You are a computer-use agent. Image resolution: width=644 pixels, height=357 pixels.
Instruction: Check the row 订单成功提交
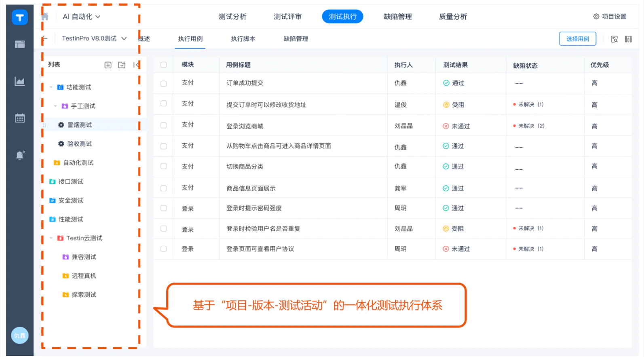(x=163, y=83)
